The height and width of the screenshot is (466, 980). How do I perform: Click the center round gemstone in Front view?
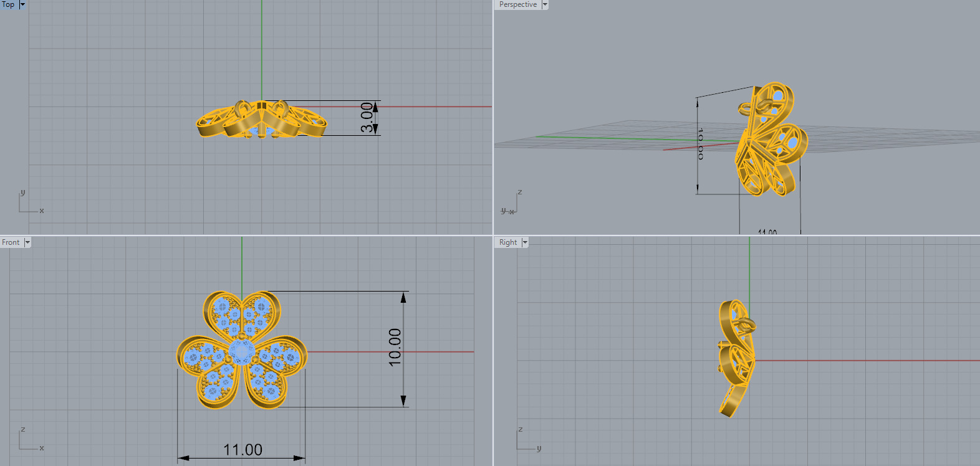click(241, 351)
